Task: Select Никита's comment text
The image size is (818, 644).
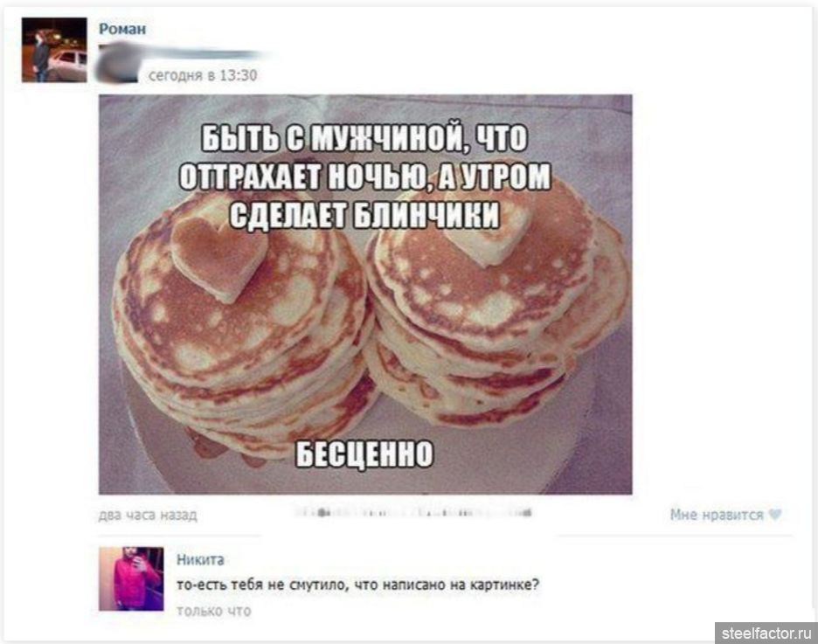Action: [x=358, y=585]
